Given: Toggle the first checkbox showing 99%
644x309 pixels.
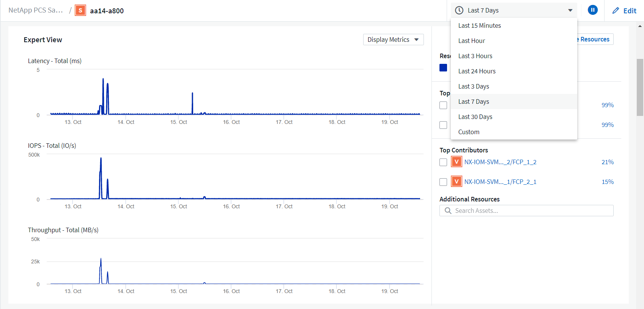Looking at the screenshot, I should tap(443, 105).
